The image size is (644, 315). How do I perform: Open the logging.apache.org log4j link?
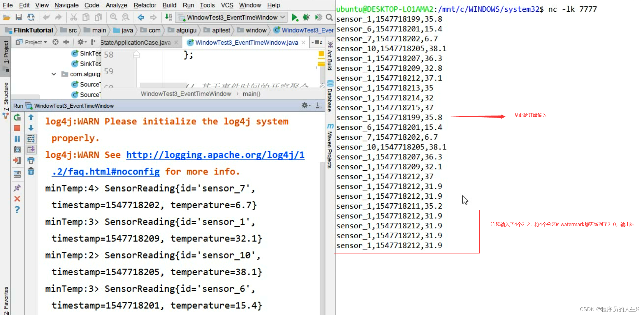(x=215, y=155)
